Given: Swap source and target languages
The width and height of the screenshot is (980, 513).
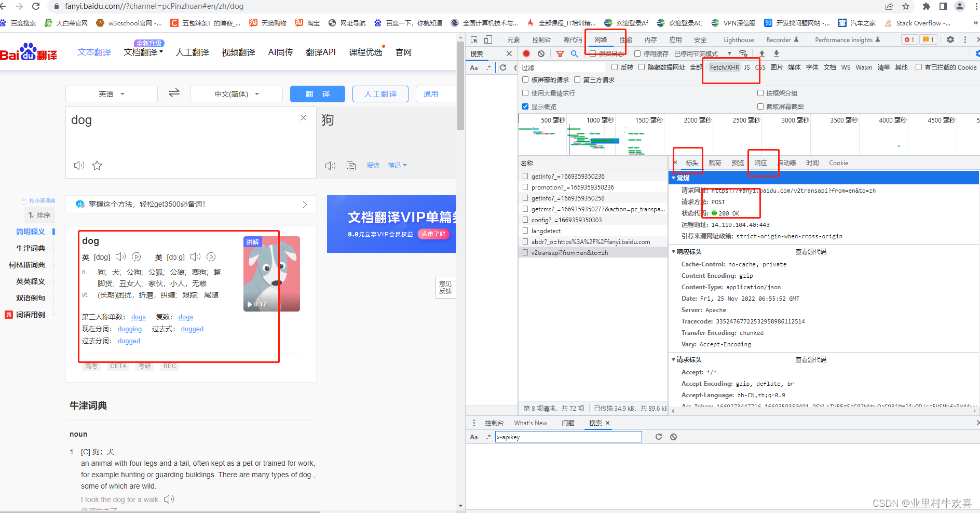Looking at the screenshot, I should [x=174, y=93].
